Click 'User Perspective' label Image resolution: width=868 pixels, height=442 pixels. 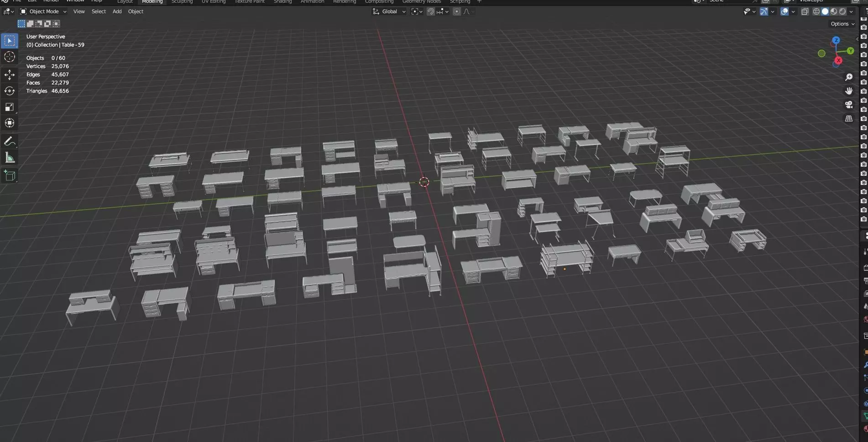pos(46,37)
